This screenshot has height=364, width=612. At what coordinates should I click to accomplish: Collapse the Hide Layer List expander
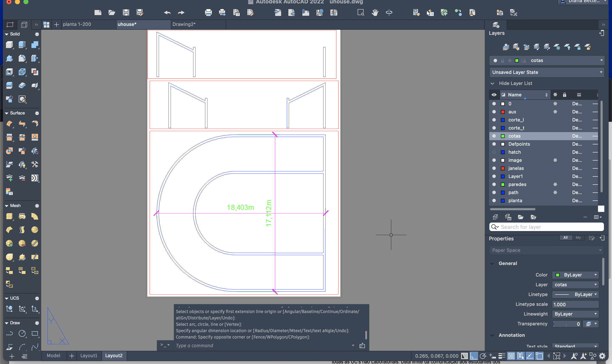point(492,83)
